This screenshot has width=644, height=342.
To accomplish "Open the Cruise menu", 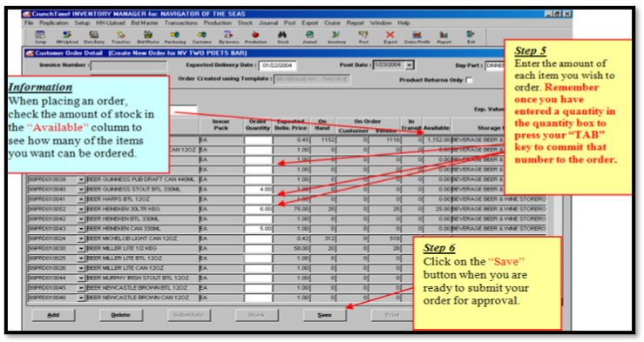I will click(x=332, y=23).
